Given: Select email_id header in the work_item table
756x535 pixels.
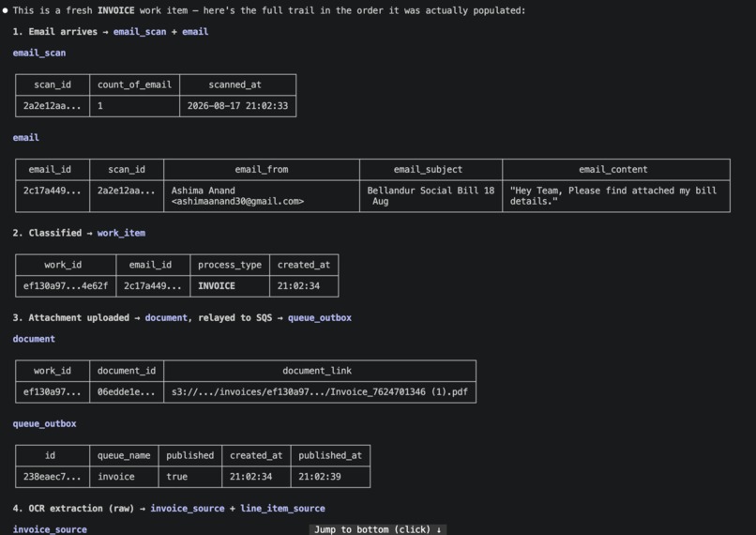Looking at the screenshot, I should (153, 265).
